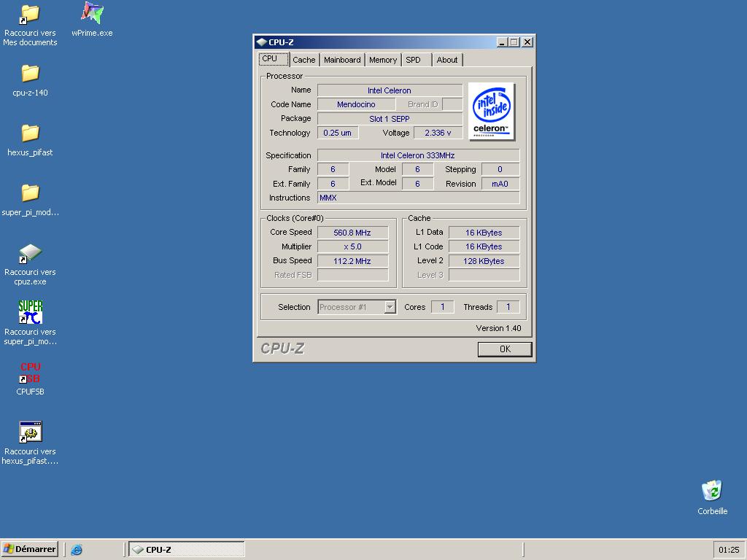Click the Core Speed value 560.8 MHz

[352, 233]
